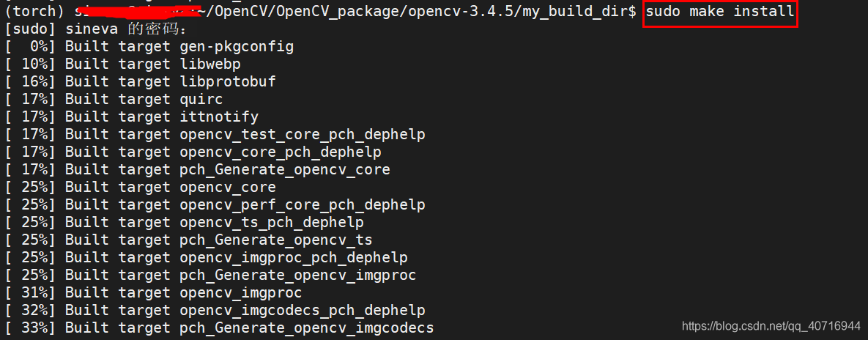Click 'opencv_ts_pch_dephelp' text

272,223
